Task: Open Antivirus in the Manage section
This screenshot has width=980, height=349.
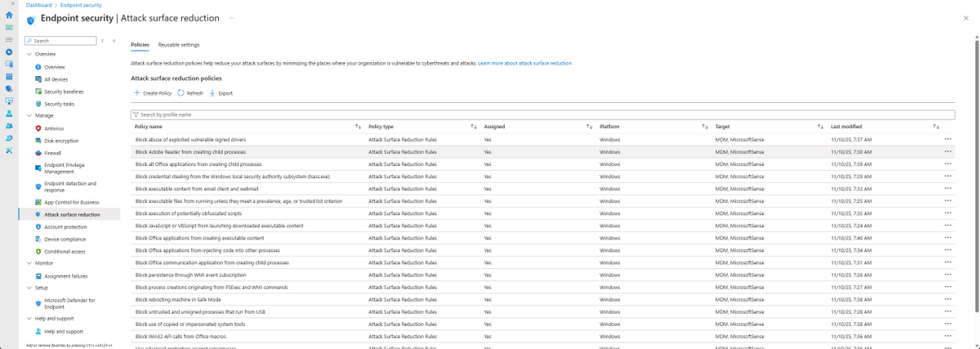Action: (x=54, y=128)
